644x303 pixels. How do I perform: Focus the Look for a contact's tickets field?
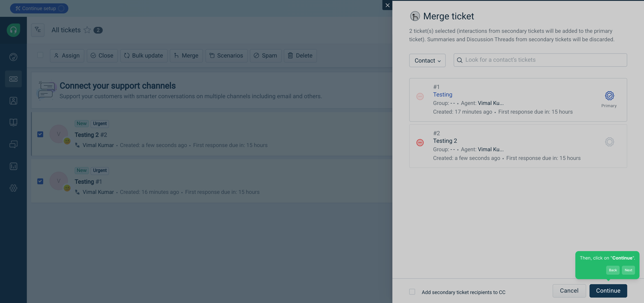[x=540, y=60]
